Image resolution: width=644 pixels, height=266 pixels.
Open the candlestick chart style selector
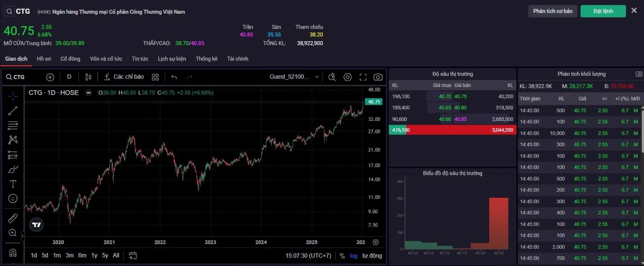[x=88, y=77]
